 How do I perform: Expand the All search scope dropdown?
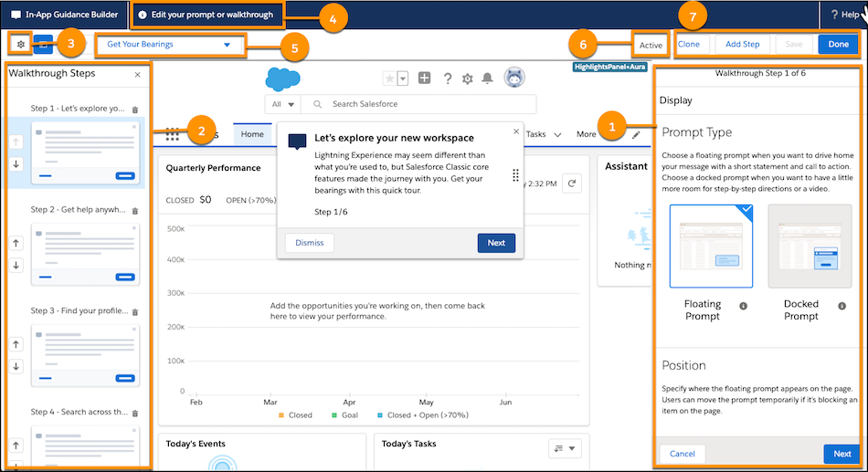coord(281,104)
